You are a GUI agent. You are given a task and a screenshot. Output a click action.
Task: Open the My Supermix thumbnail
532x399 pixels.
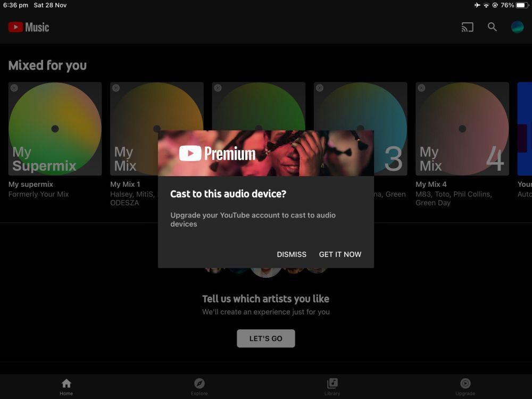(55, 129)
